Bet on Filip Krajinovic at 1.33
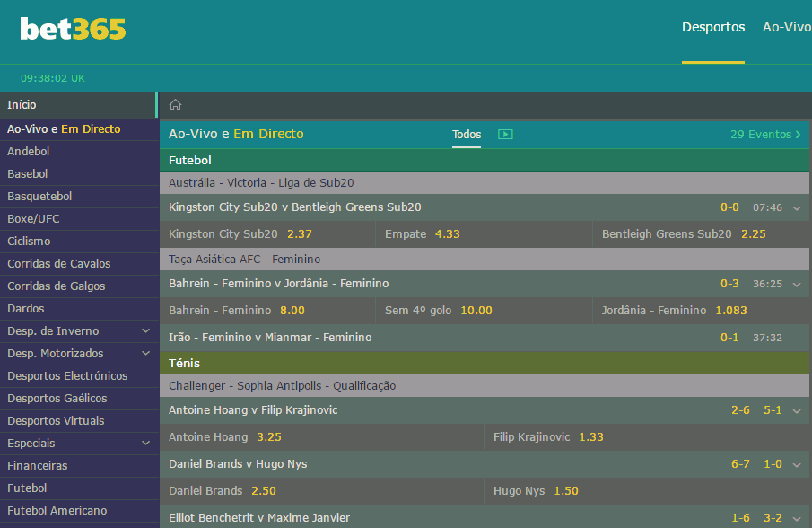 point(647,436)
